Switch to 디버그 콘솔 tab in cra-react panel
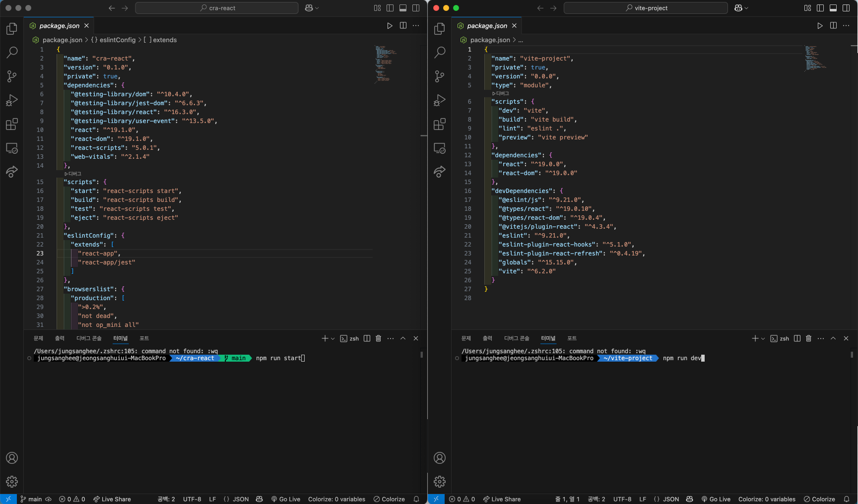The width and height of the screenshot is (858, 504). [89, 338]
